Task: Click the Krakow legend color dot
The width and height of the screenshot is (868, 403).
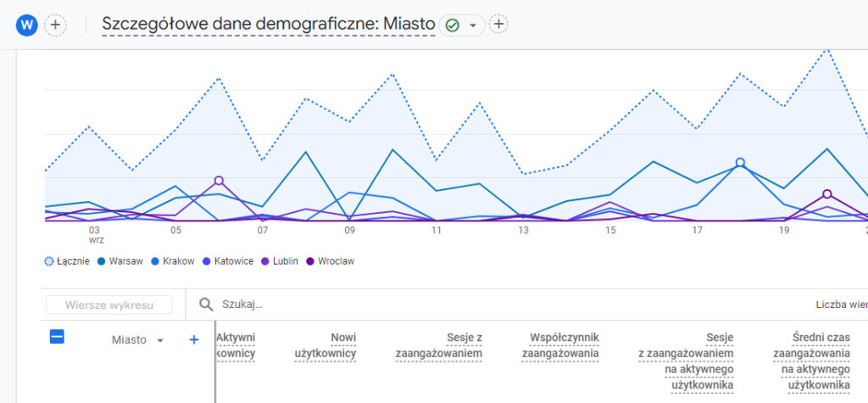Action: pyautogui.click(x=156, y=261)
